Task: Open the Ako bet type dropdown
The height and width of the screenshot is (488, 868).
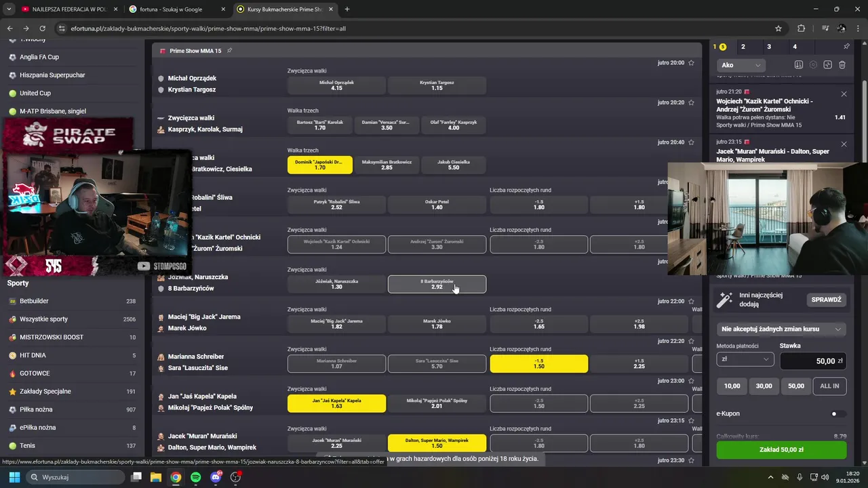Action: click(x=741, y=65)
